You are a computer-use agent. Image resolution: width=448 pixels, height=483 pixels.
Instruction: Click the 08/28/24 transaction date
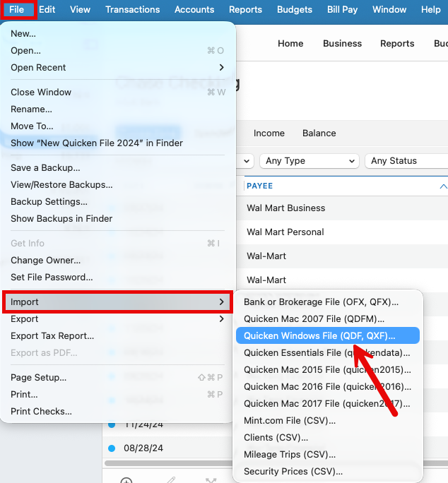[x=143, y=448]
